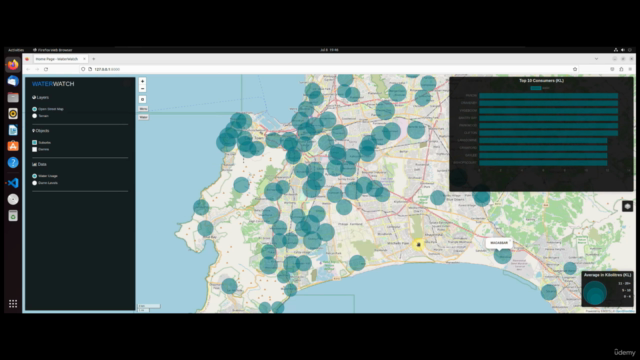Image resolution: width=640 pixels, height=360 pixels.
Task: Go back in Firefox
Action: [x=28, y=69]
